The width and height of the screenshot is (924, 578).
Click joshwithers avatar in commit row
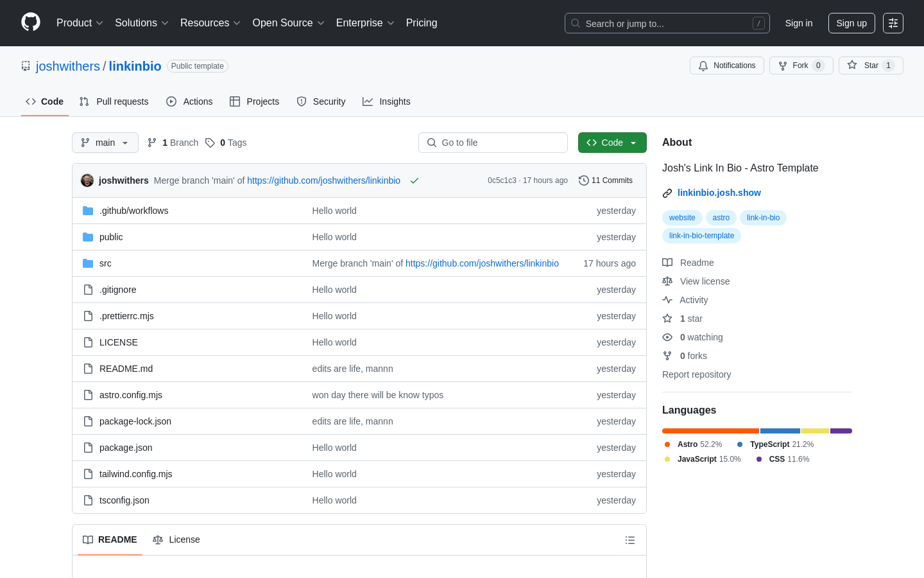tap(87, 180)
